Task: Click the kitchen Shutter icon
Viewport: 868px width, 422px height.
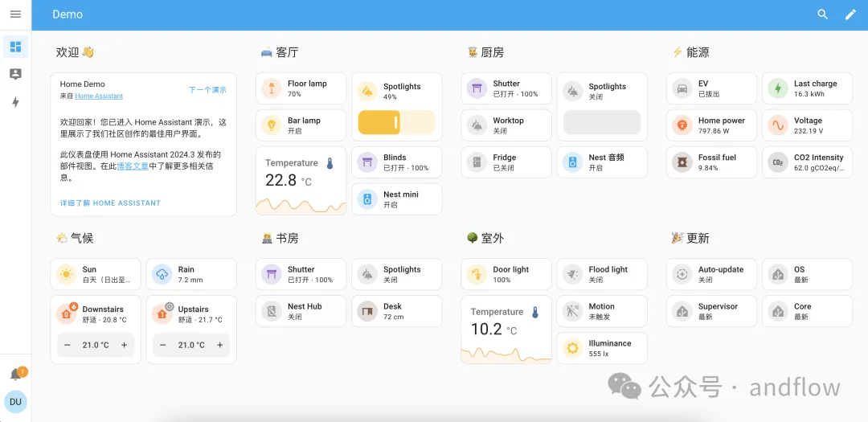Action: (x=477, y=88)
